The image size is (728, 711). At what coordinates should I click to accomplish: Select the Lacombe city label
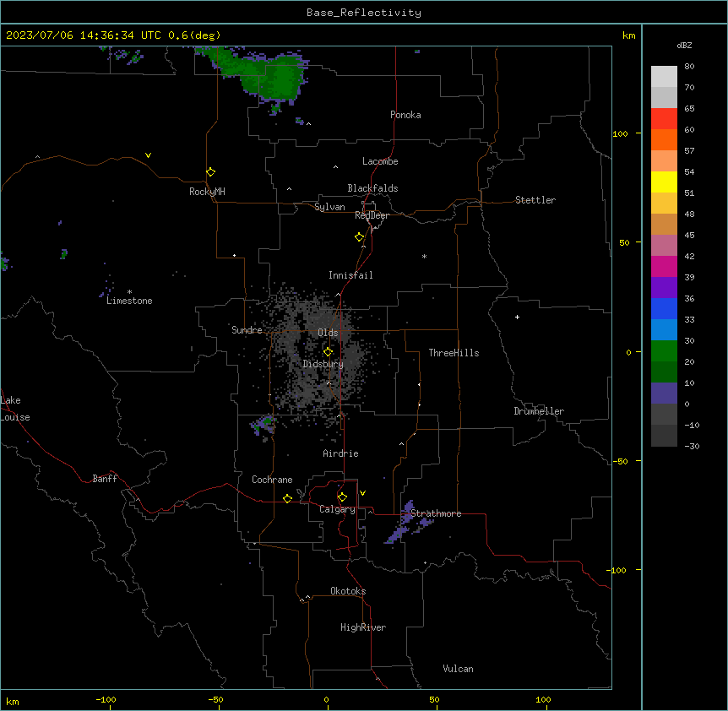point(380,161)
